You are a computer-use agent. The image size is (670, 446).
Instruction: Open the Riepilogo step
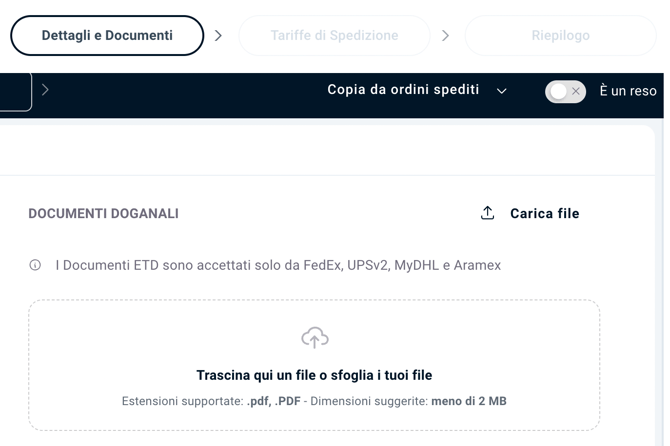coord(561,35)
